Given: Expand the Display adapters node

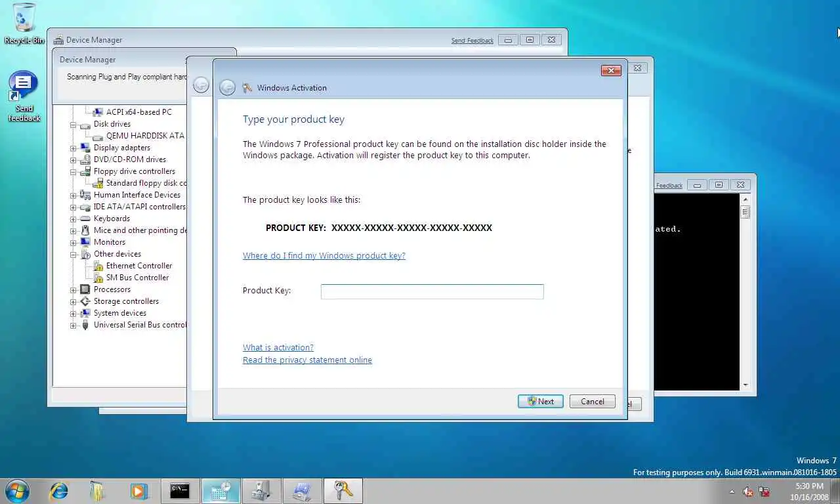Looking at the screenshot, I should point(73,148).
